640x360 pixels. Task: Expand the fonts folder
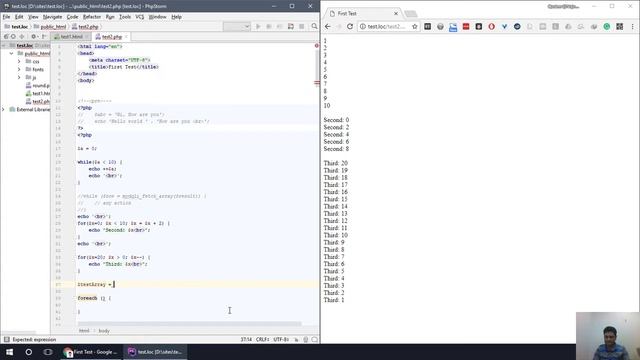(19, 69)
